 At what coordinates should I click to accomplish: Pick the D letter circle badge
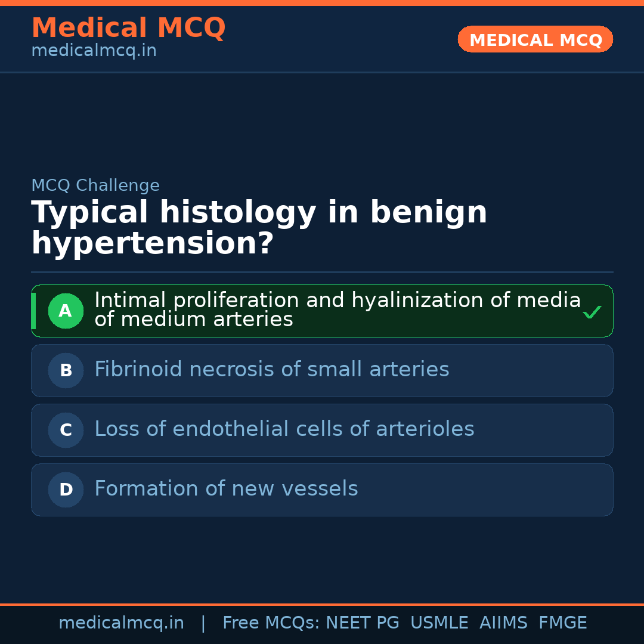[x=66, y=490]
